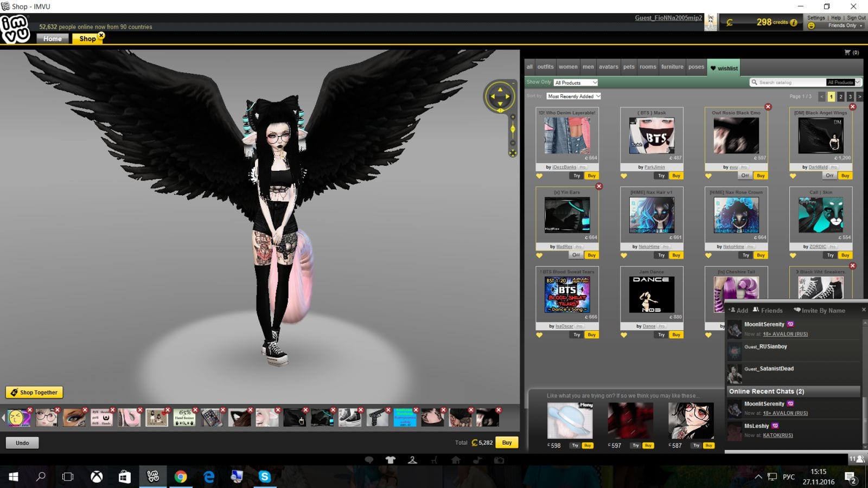Click the reset camera view icon
This screenshot has height=488, width=868.
(x=513, y=153)
